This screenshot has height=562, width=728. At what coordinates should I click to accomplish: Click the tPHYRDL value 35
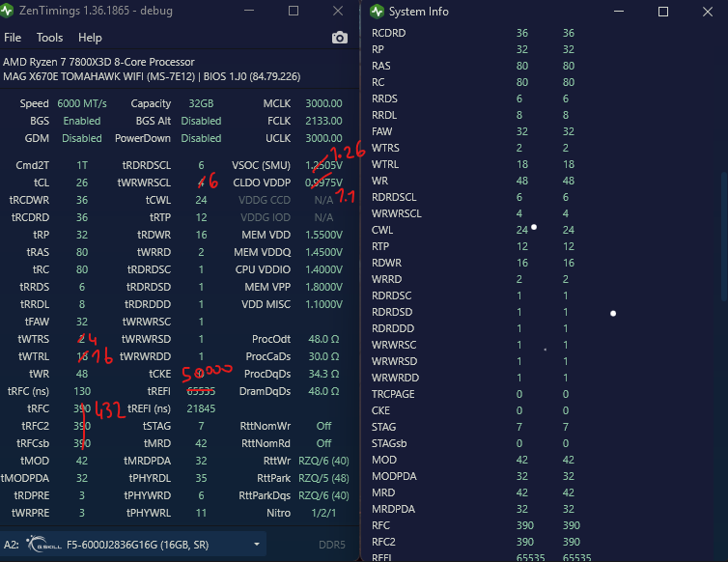[x=201, y=478]
